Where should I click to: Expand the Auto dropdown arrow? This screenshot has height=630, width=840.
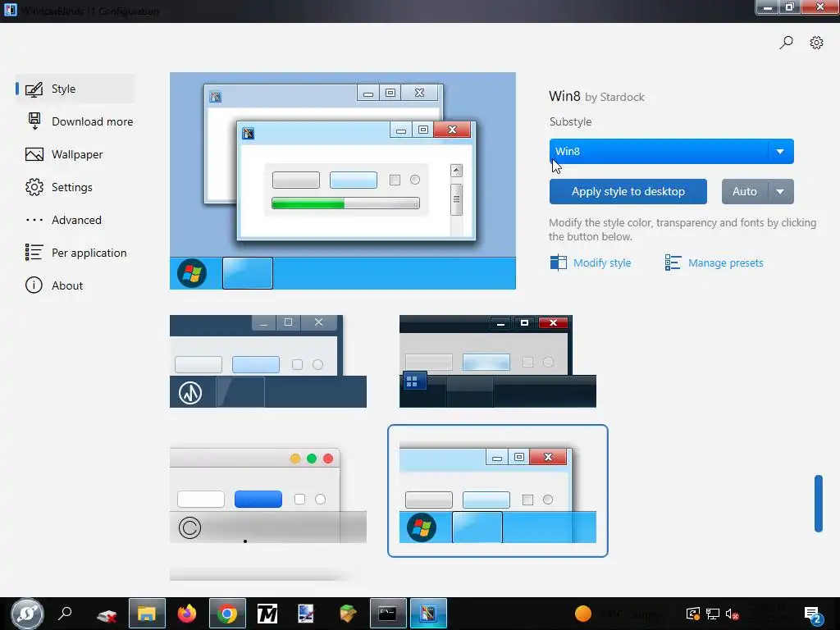tap(781, 192)
